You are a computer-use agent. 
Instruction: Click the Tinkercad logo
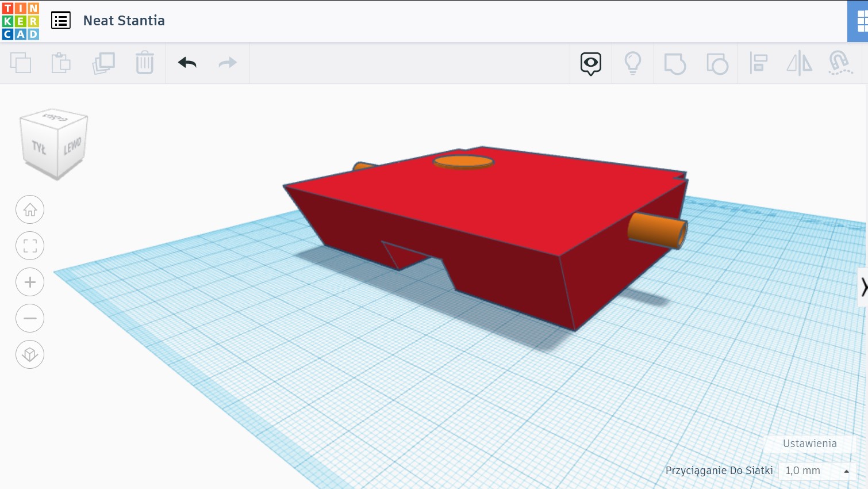[x=21, y=21]
